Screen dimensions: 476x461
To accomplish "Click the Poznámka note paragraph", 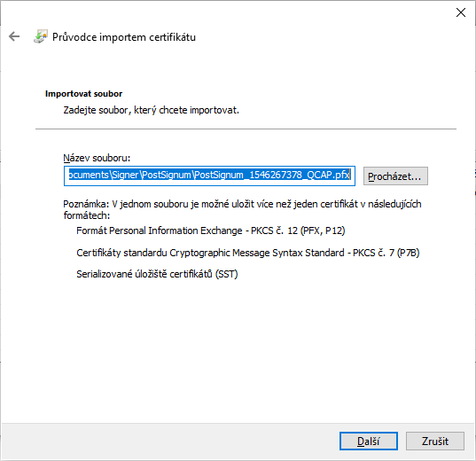I will coord(242,209).
